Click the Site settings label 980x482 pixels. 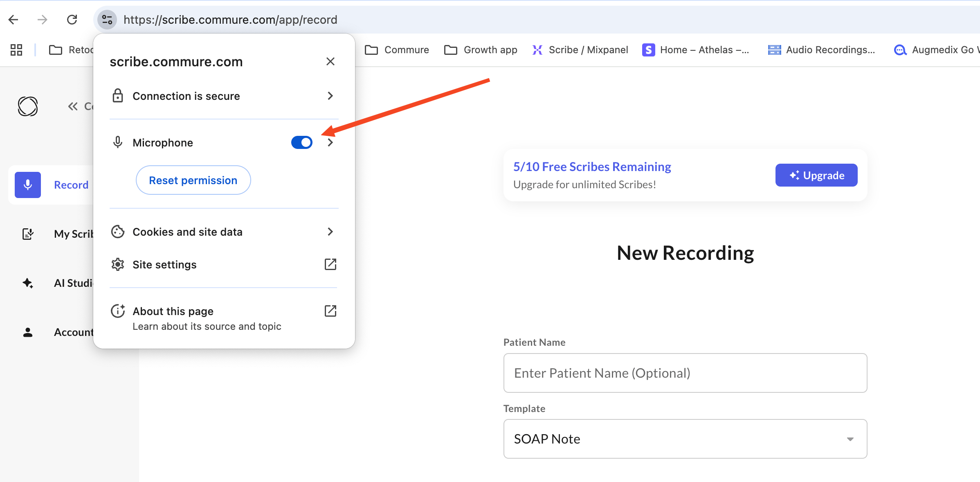coord(164,264)
